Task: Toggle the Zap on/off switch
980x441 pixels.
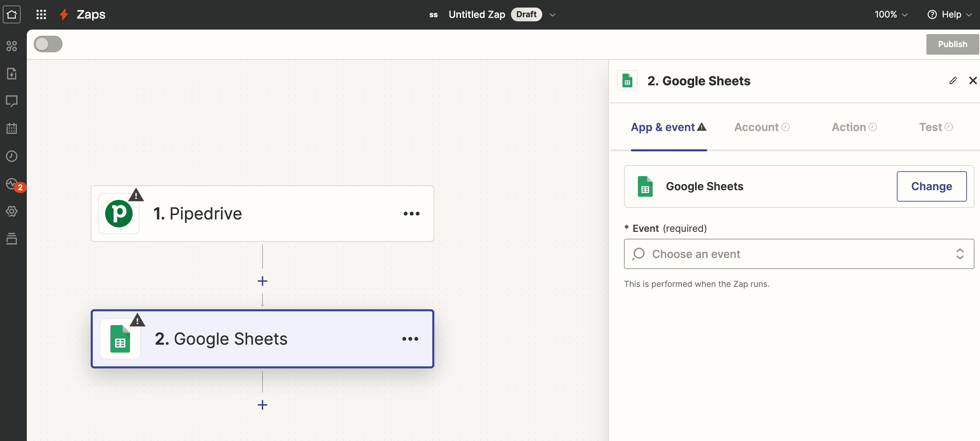Action: coord(48,44)
